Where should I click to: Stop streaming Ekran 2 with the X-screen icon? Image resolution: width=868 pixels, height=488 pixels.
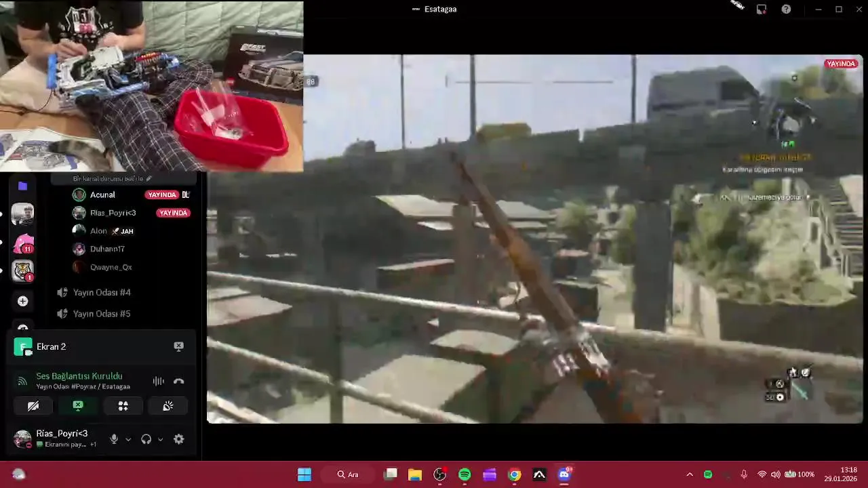point(178,346)
